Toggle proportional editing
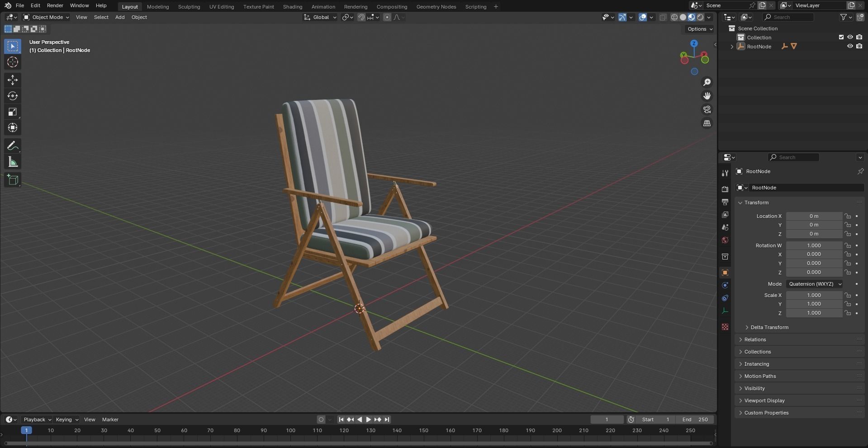The image size is (868, 448). coord(387,17)
